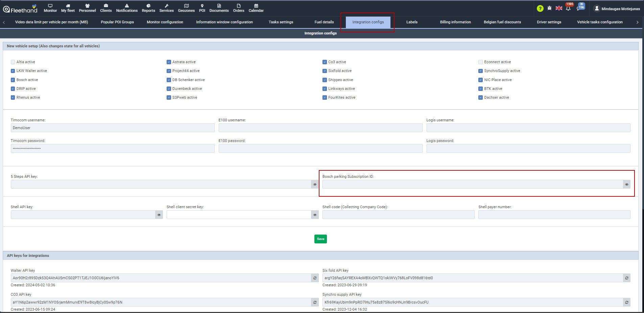Image resolution: width=644 pixels, height=313 pixels.
Task: Toggle FourKites active checkbox
Action: [325, 97]
